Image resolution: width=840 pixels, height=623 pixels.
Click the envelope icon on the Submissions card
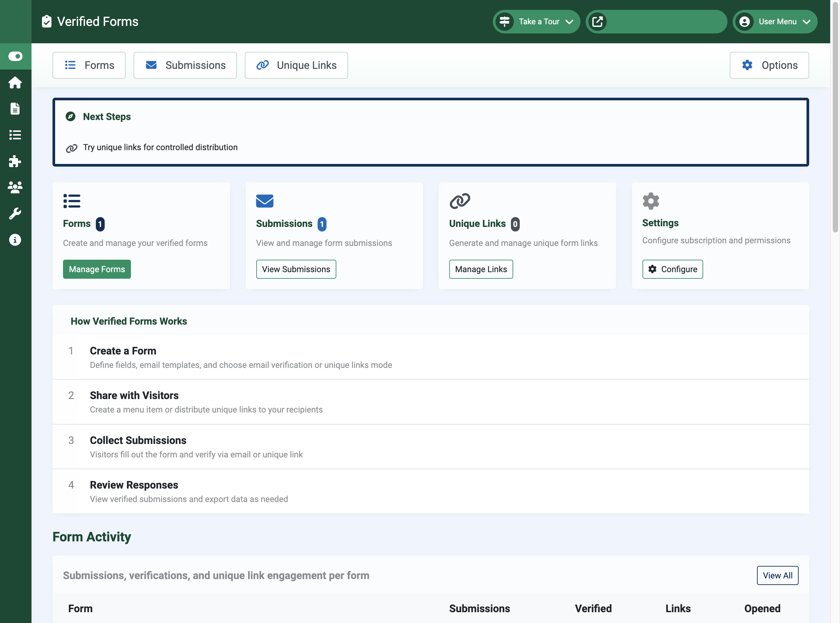(x=264, y=201)
